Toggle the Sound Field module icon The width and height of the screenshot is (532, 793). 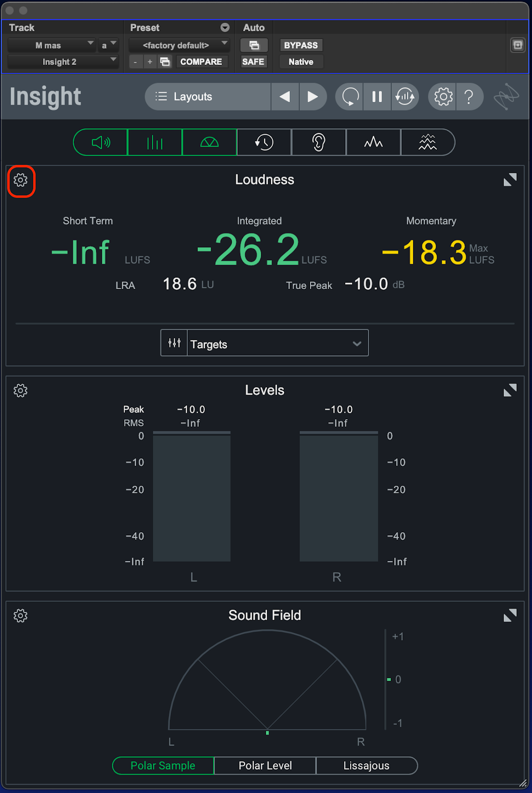click(210, 143)
